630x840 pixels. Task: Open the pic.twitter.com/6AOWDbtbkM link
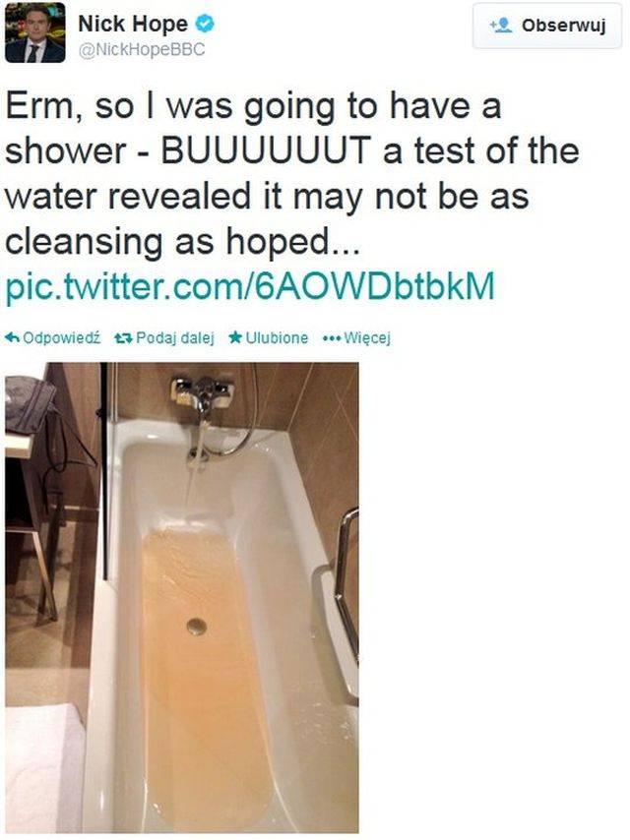(250, 286)
